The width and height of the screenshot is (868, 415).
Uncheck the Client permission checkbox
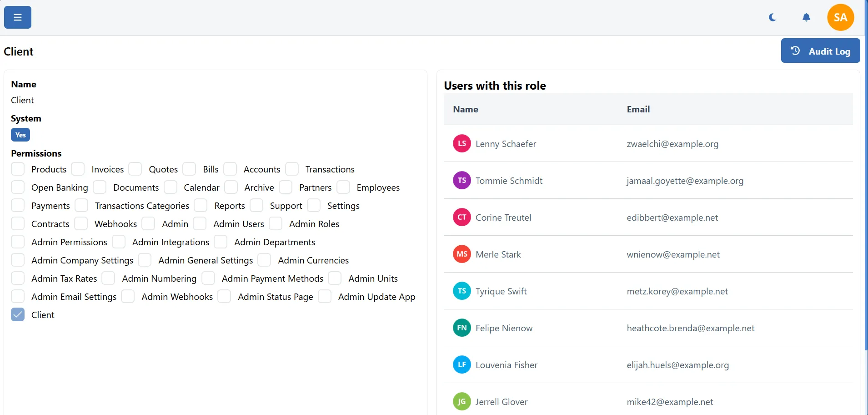18,315
